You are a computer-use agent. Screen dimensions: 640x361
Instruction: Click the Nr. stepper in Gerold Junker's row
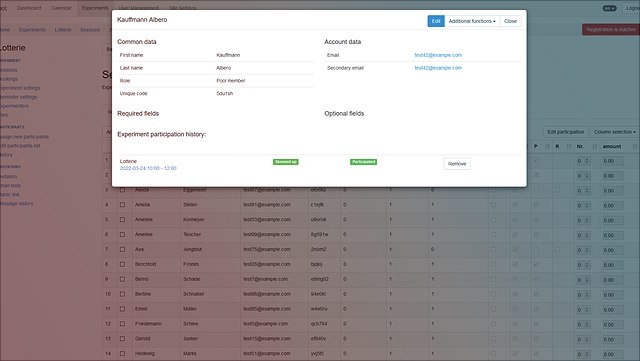coord(583,339)
